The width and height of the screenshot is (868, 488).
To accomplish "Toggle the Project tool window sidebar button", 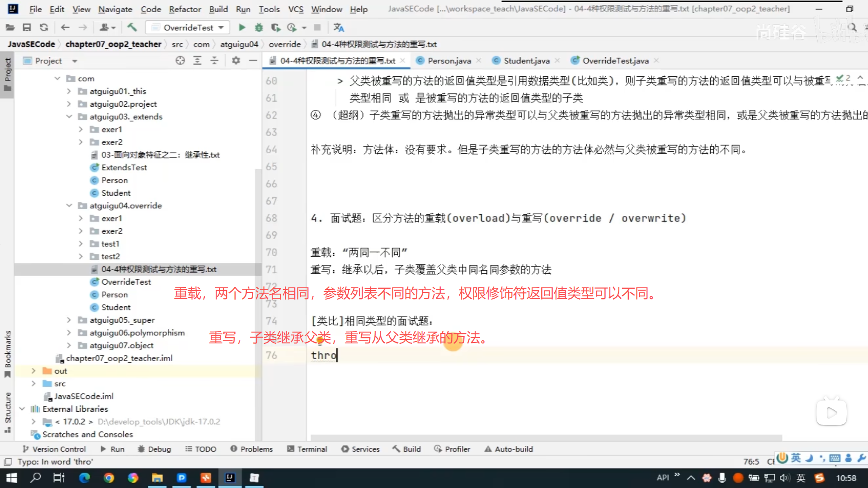I will tap(7, 74).
